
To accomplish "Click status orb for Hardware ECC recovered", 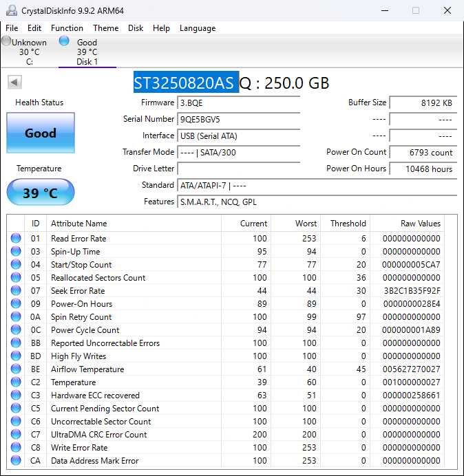I will (x=16, y=395).
